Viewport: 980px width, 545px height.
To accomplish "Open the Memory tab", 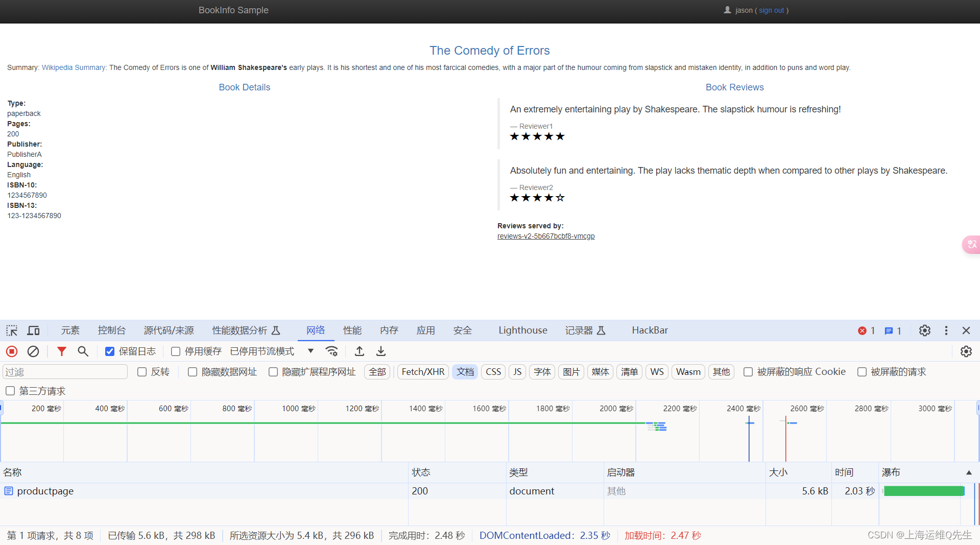I will pos(389,330).
